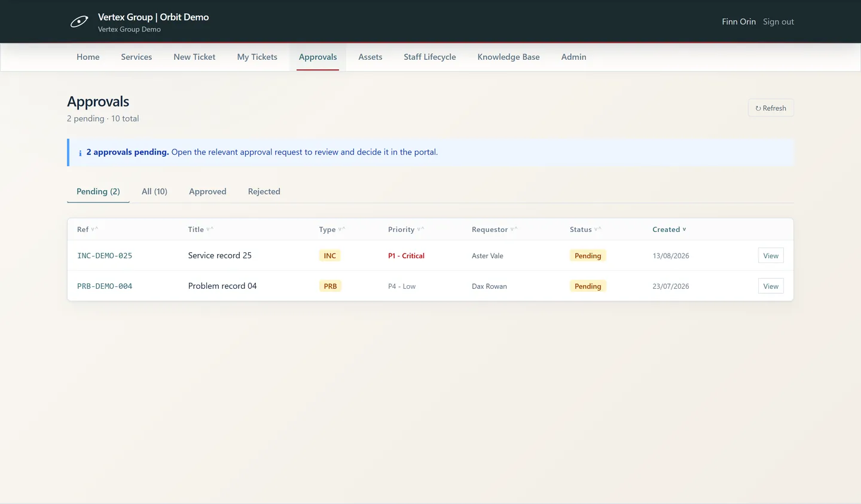Click requestor 'Aster Vale'
861x504 pixels.
pyautogui.click(x=487, y=256)
